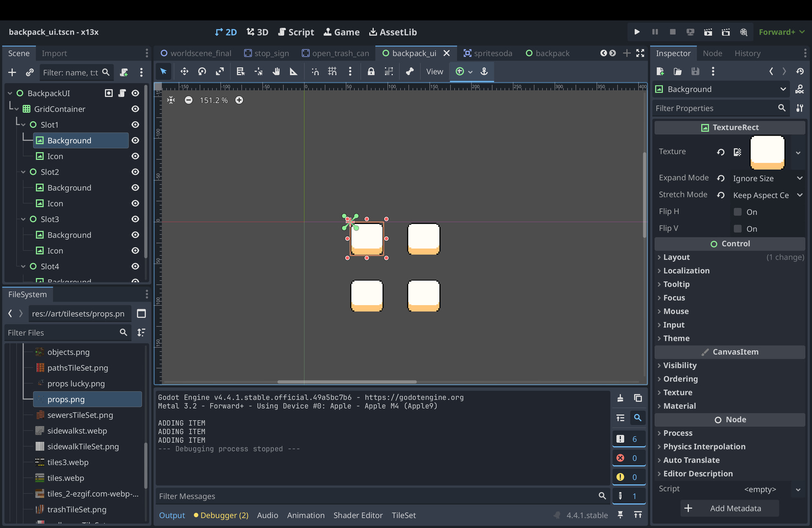
Task: Clear the output log
Action: [x=620, y=398]
